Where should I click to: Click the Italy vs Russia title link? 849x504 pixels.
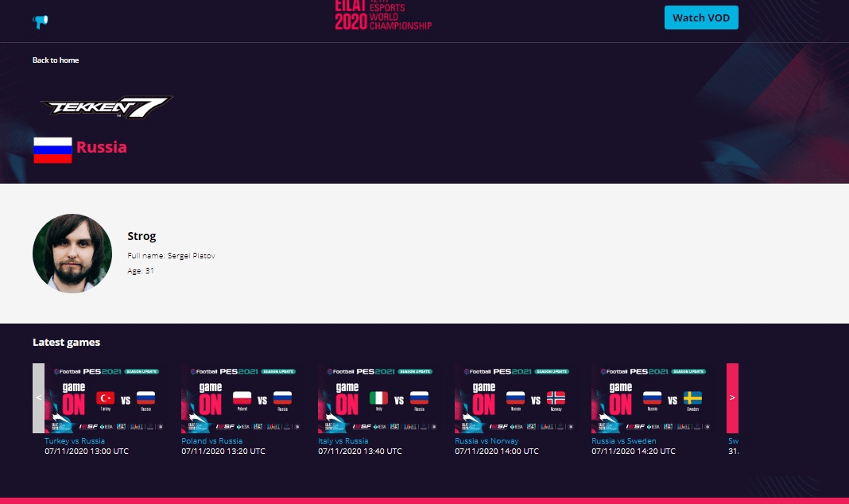(x=343, y=440)
